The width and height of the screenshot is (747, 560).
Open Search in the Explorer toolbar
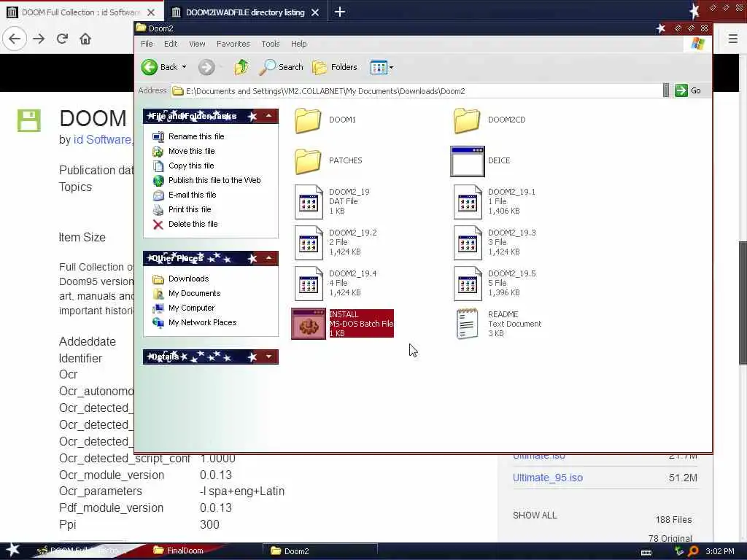281,67
